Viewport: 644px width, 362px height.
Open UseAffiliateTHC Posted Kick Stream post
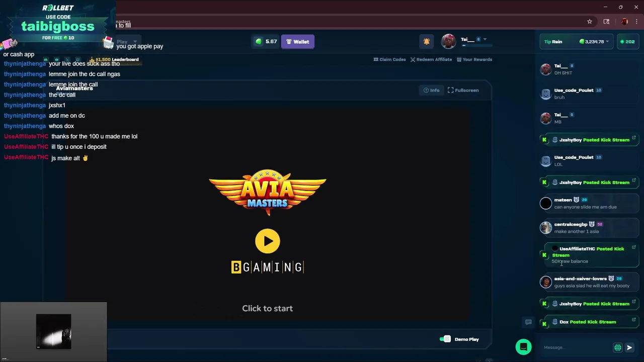589,255
